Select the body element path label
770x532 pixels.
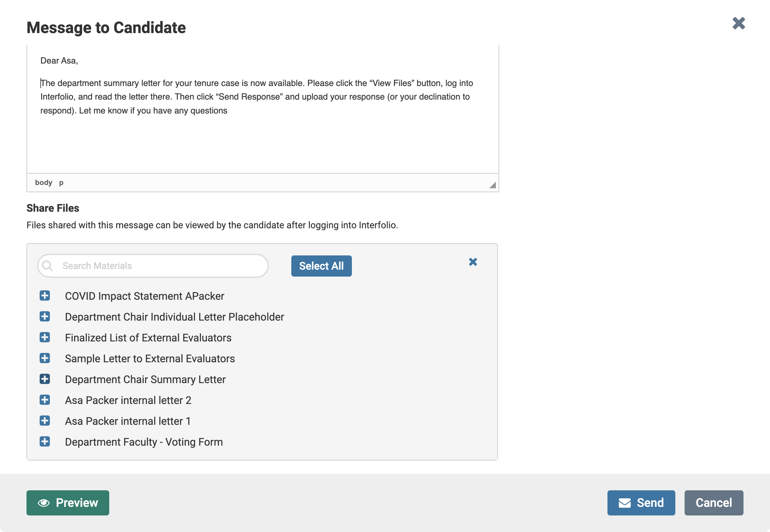(44, 183)
